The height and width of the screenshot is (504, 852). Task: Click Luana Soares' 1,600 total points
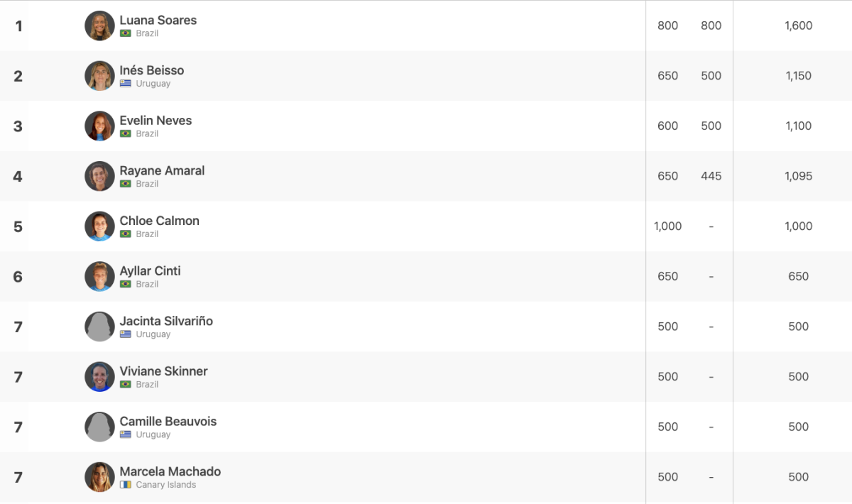pos(799,26)
